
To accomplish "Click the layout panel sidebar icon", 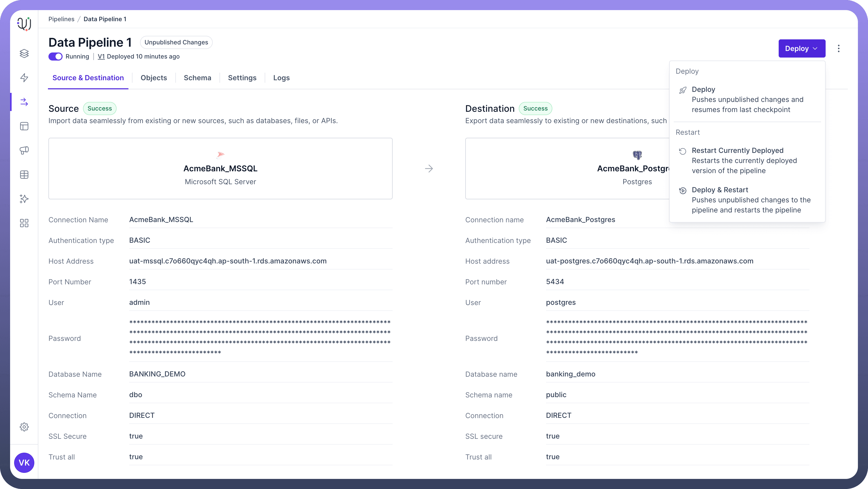I will [24, 126].
